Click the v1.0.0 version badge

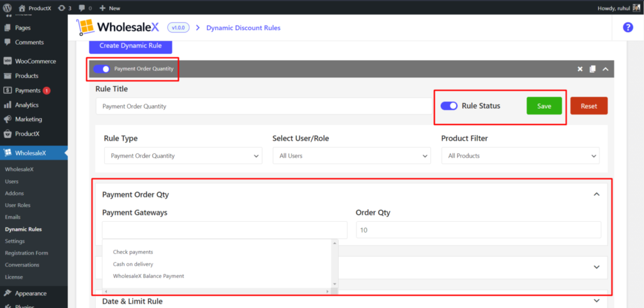point(178,28)
